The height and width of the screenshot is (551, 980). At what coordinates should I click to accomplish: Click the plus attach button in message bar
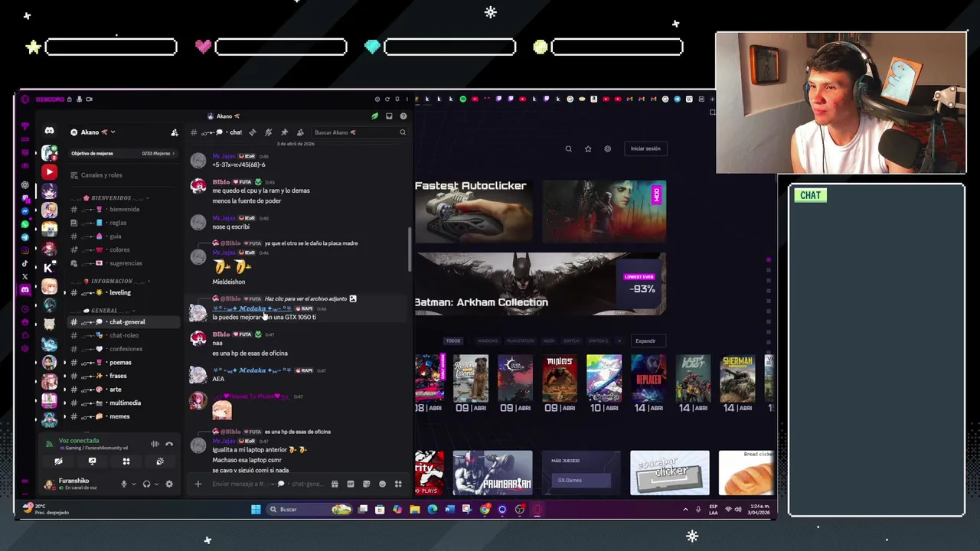click(198, 484)
